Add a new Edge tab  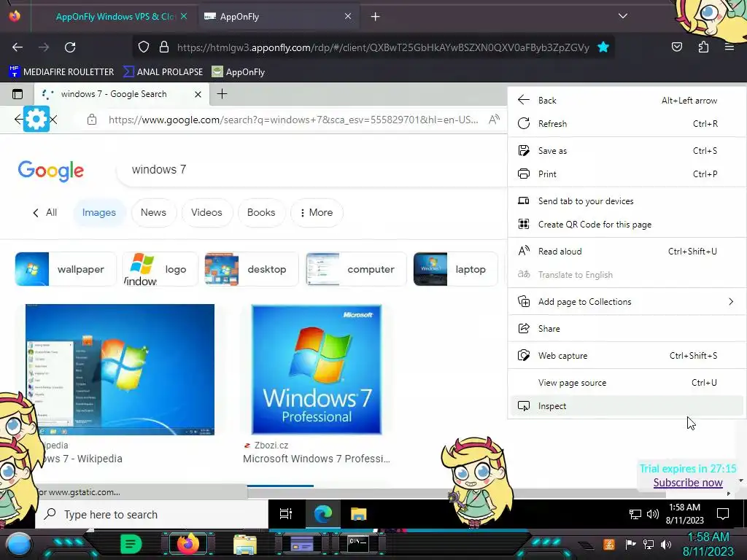222,94
